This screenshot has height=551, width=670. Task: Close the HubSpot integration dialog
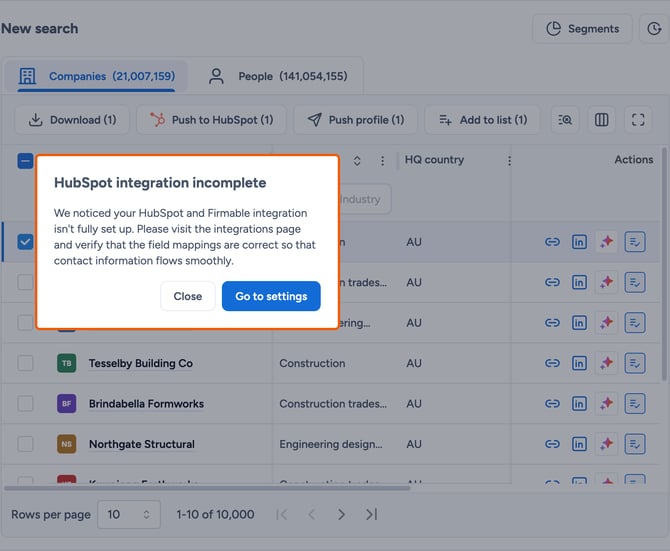[188, 296]
